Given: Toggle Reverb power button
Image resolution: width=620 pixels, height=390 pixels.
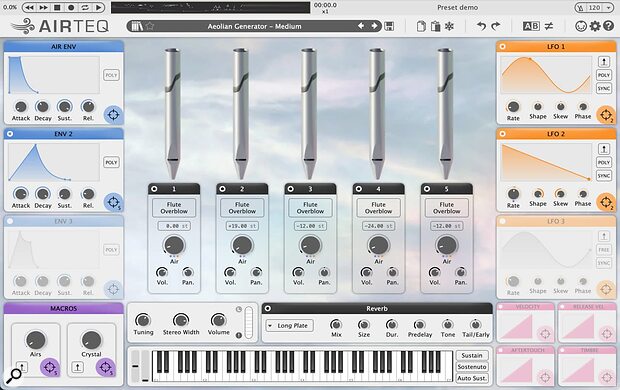Looking at the screenshot, I should (x=268, y=309).
